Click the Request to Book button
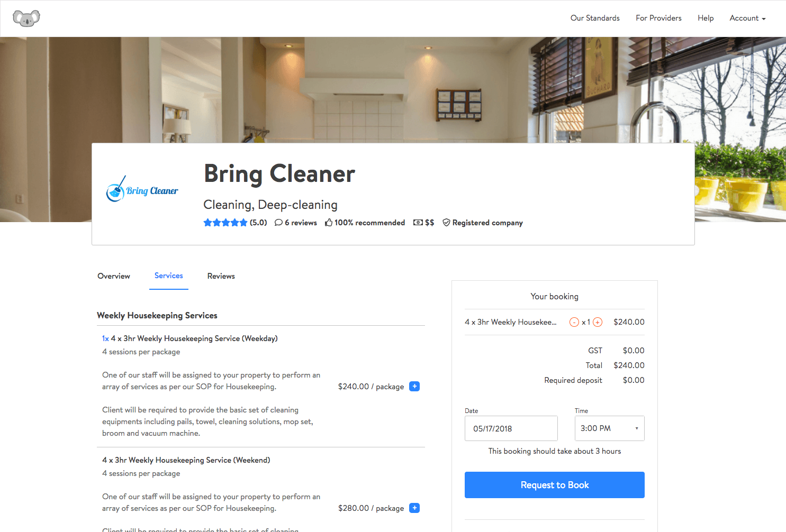The image size is (786, 532). tap(555, 485)
